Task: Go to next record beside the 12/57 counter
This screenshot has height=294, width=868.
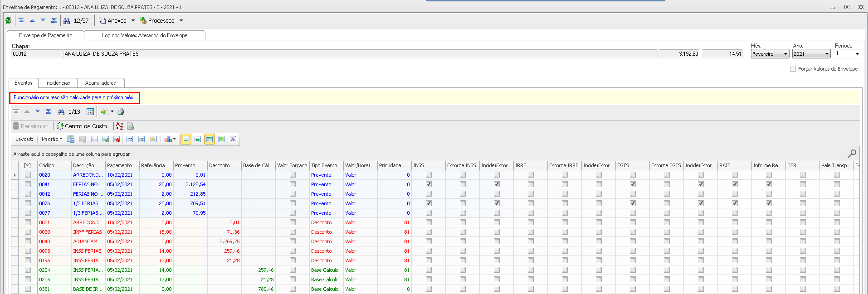Action: click(43, 20)
